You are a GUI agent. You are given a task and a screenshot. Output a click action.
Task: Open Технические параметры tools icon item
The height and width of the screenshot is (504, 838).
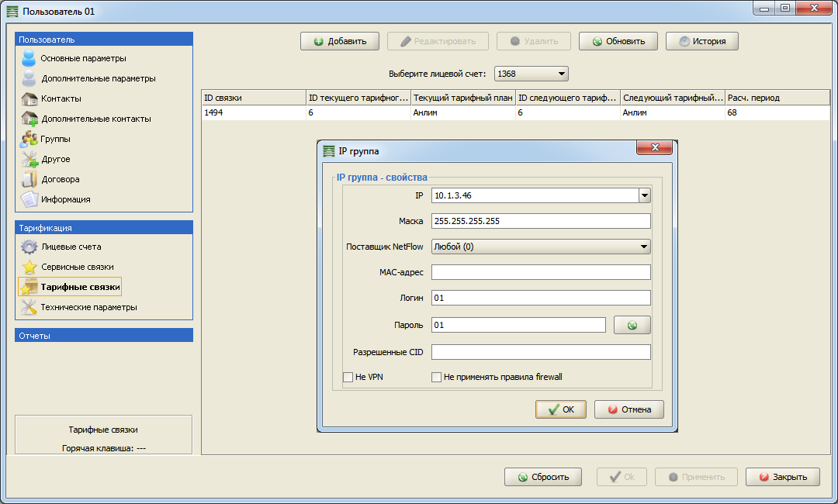pos(29,307)
